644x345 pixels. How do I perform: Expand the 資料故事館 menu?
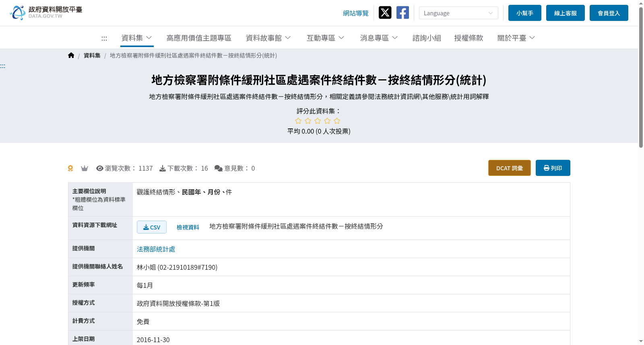(x=268, y=38)
